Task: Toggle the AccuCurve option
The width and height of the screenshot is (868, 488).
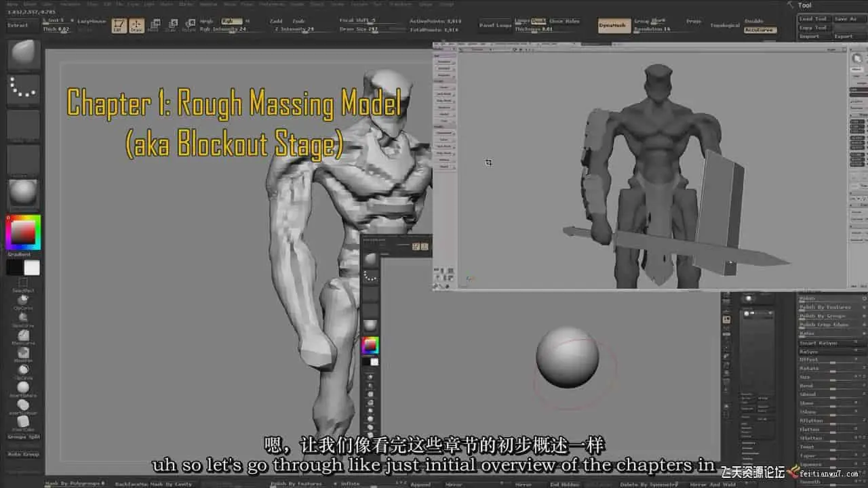Action: [x=760, y=30]
